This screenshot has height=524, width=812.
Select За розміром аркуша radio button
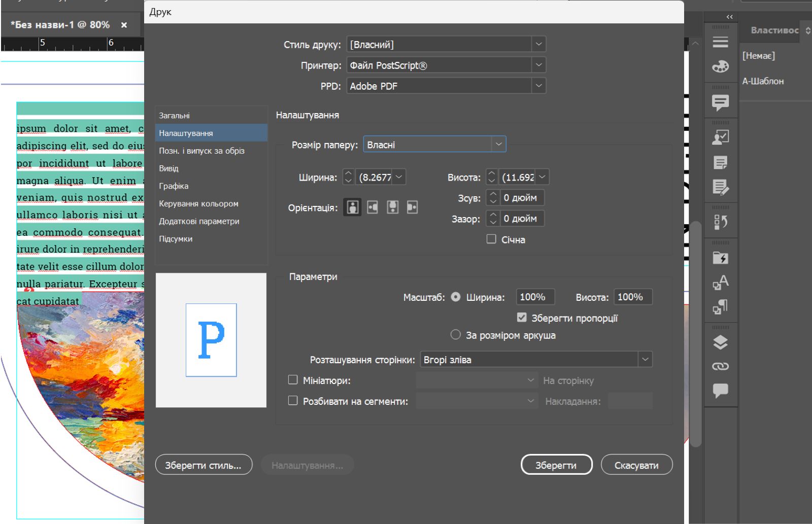click(x=456, y=335)
